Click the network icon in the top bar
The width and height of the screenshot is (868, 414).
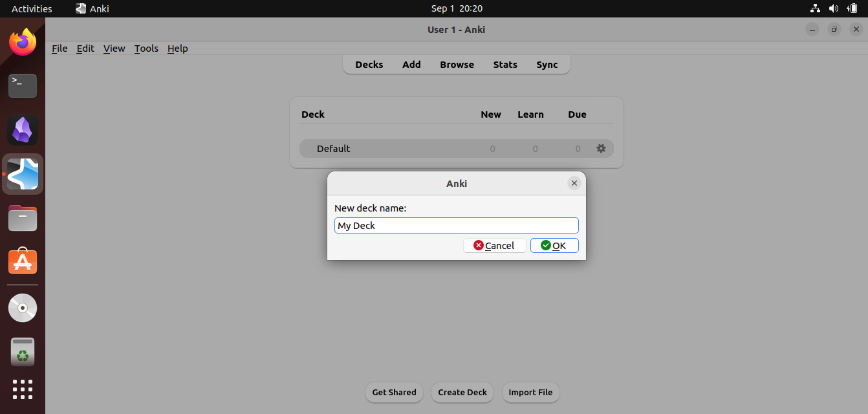[814, 8]
